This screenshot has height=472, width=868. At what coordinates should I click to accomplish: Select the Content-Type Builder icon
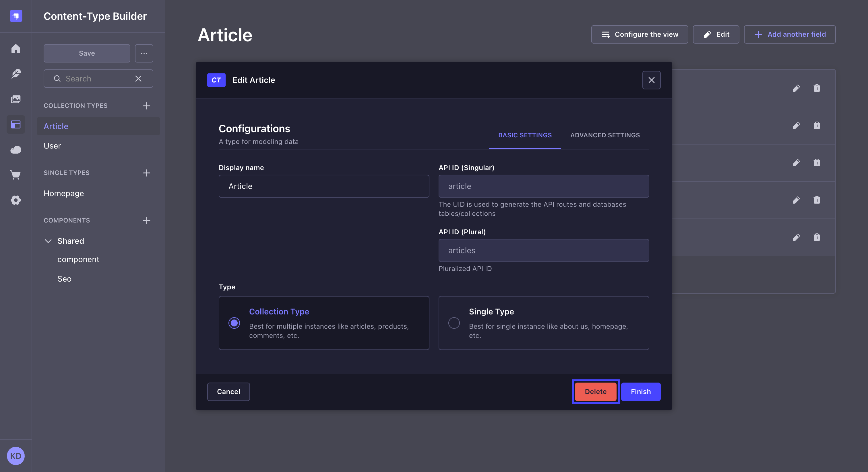16,124
